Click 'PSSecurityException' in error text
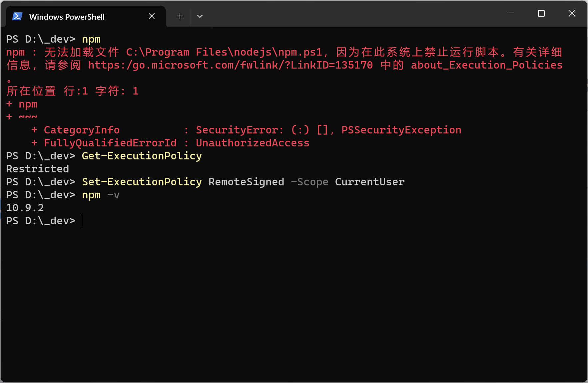Screen dimensions: 588x383 (x=401, y=130)
